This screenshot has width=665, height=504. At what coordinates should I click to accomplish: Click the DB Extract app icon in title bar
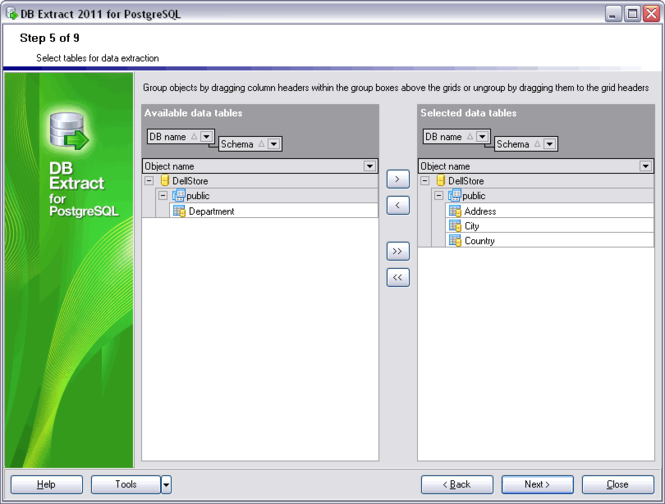pyautogui.click(x=12, y=14)
